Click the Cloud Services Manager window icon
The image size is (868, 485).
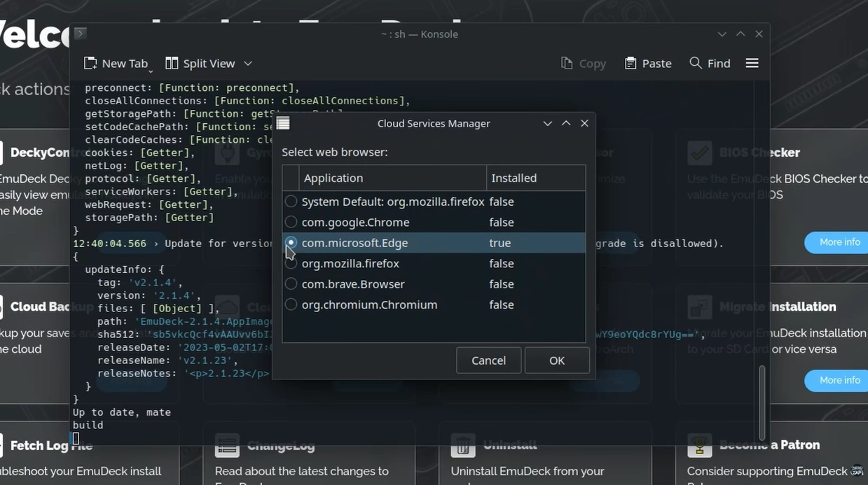coord(283,124)
